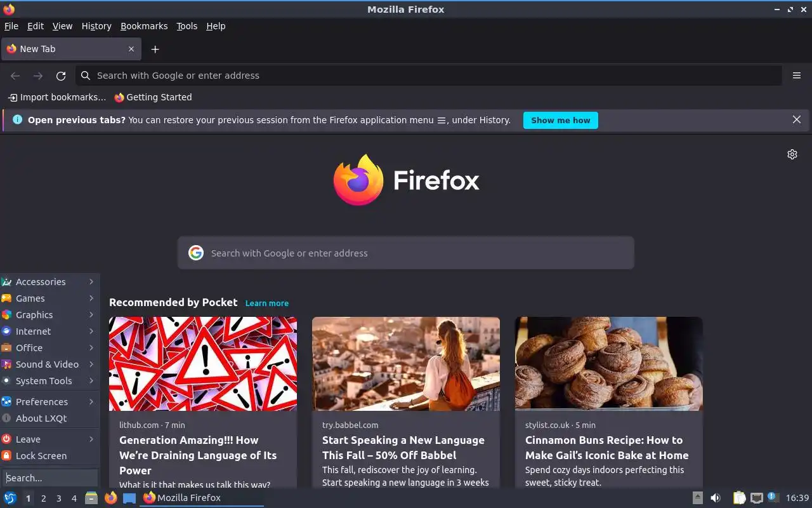Switch to workspace 2
Image resolution: width=812 pixels, height=508 pixels.
pyautogui.click(x=43, y=498)
